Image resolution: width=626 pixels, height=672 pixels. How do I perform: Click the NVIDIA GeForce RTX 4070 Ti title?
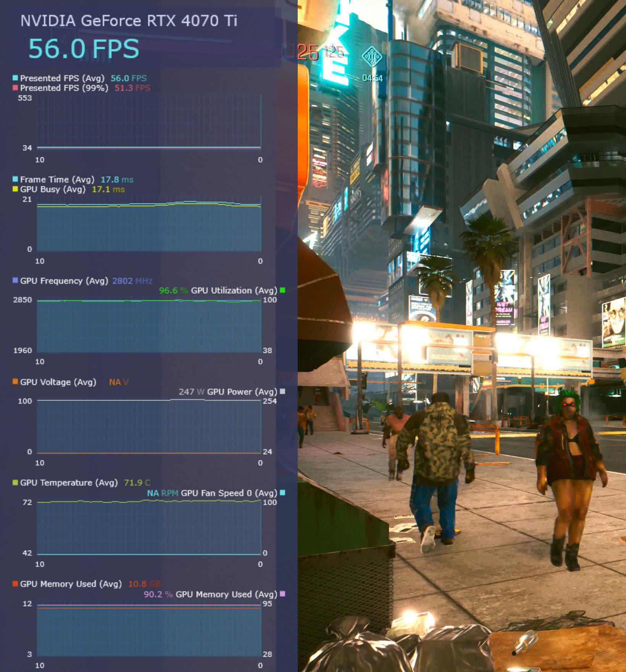(129, 21)
